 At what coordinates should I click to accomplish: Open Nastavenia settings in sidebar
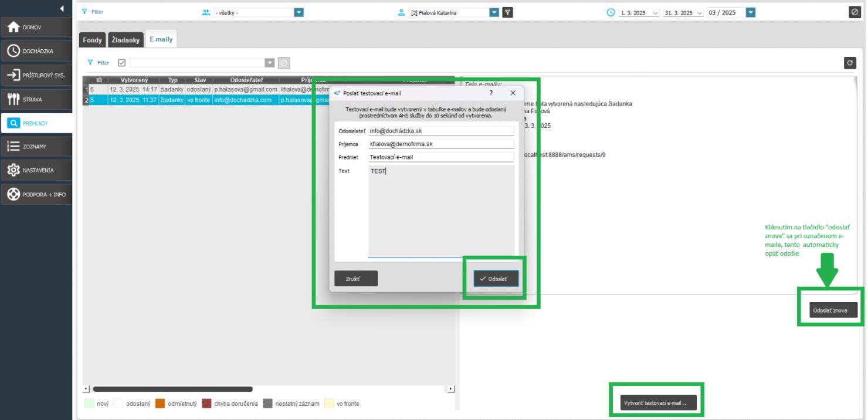pos(36,170)
